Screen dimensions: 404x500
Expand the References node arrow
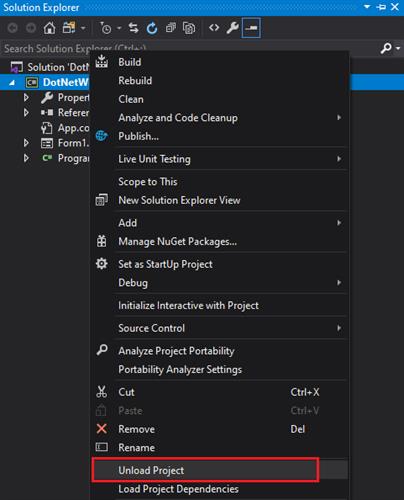coord(26,112)
